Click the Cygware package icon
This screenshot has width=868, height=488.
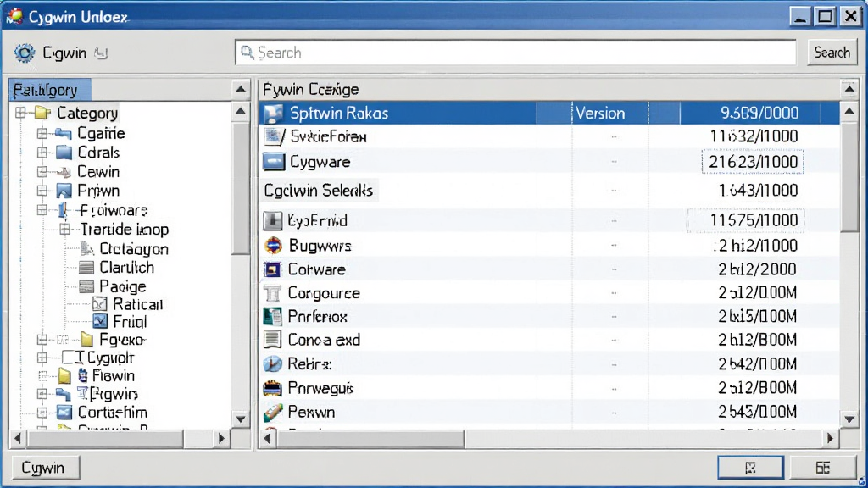coord(274,162)
